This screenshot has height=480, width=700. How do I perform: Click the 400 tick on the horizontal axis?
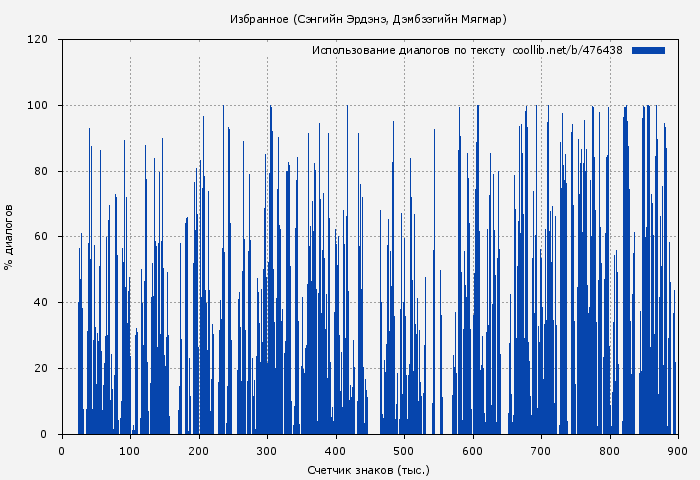click(336, 451)
